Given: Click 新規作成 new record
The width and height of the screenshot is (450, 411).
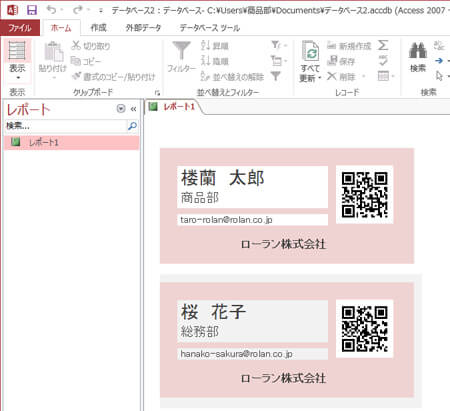Looking at the screenshot, I should 349,46.
